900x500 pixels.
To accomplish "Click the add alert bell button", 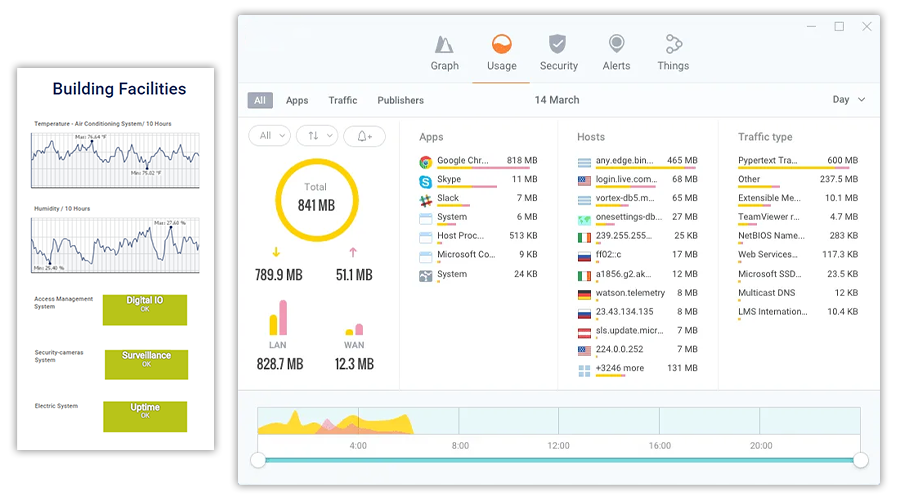I will (364, 136).
